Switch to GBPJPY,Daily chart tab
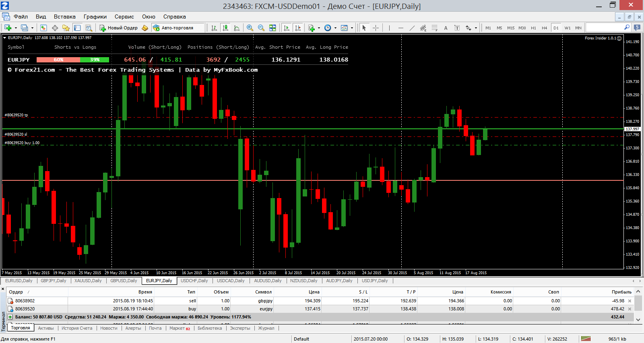 pos(53,281)
